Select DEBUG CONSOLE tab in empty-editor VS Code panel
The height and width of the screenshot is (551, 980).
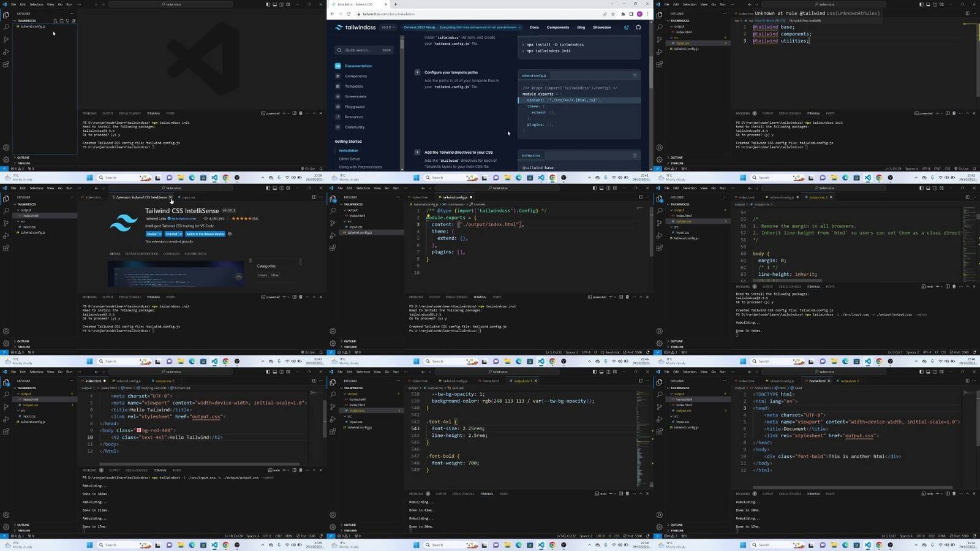coord(130,113)
